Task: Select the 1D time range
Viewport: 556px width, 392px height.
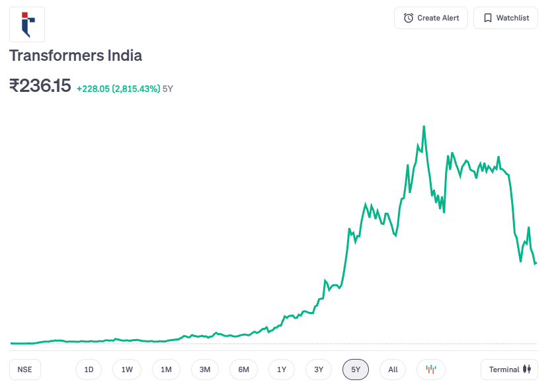Action: (89, 370)
